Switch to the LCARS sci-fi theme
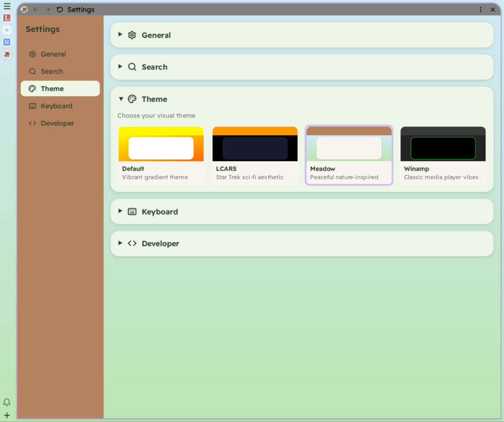The width and height of the screenshot is (504, 422). coord(255,155)
